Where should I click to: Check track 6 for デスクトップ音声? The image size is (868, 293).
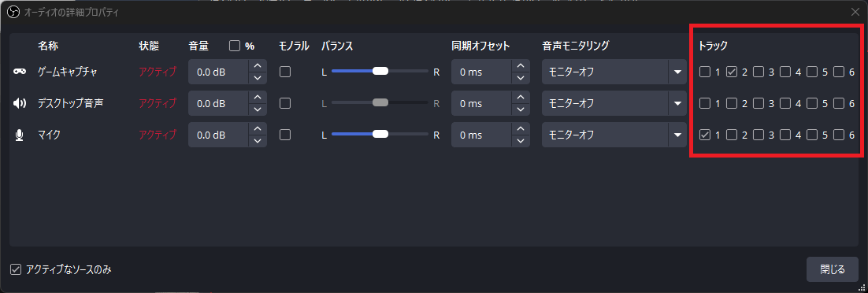point(839,103)
